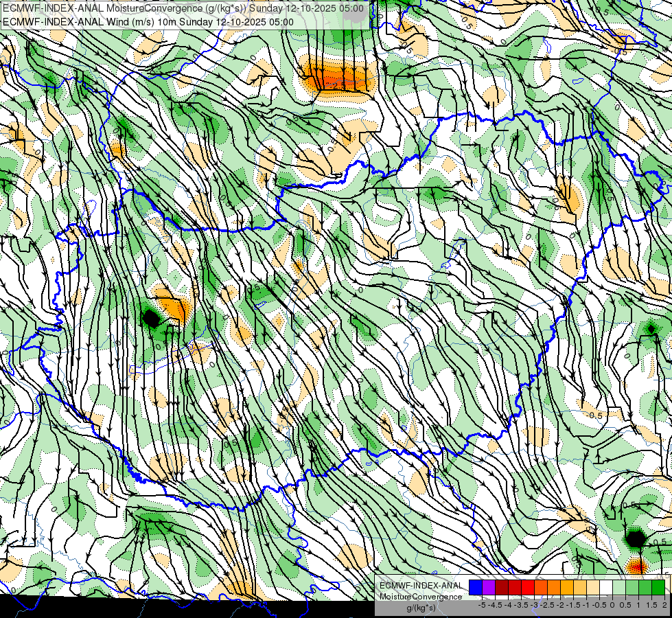Screen dimensions: 672x618
Task: Click the 1.5 legend tick label
Action: tap(651, 605)
